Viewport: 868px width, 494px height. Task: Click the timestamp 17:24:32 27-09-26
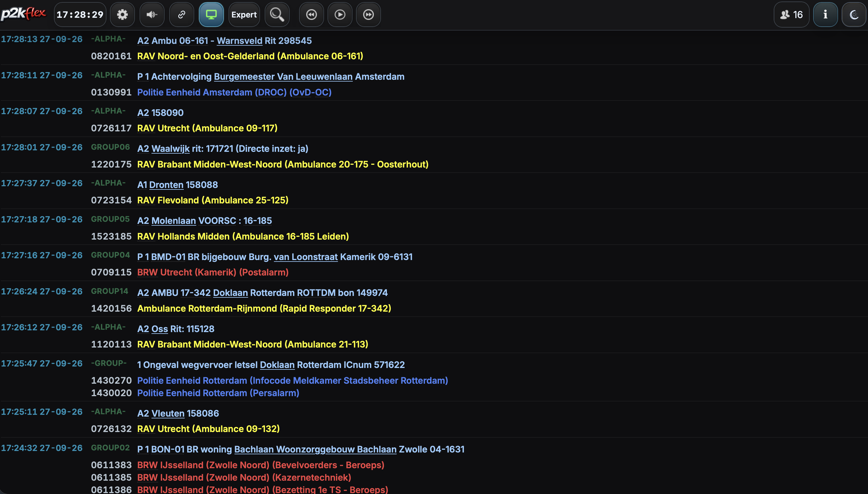[x=42, y=448]
